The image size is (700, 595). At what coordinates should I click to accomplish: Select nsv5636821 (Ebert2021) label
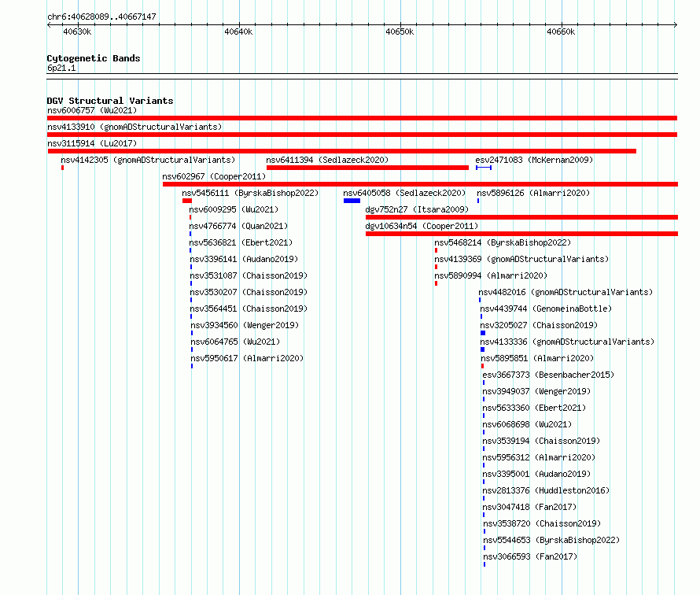tap(241, 242)
